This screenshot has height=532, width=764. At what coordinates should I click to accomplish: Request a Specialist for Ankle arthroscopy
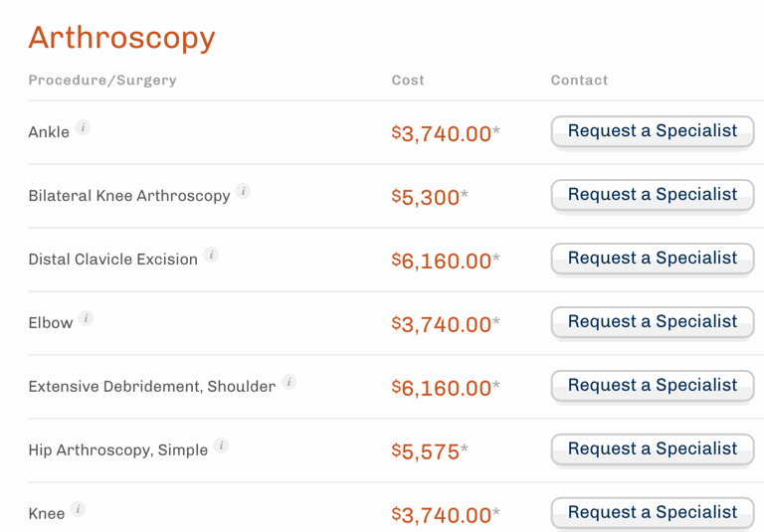click(x=653, y=131)
